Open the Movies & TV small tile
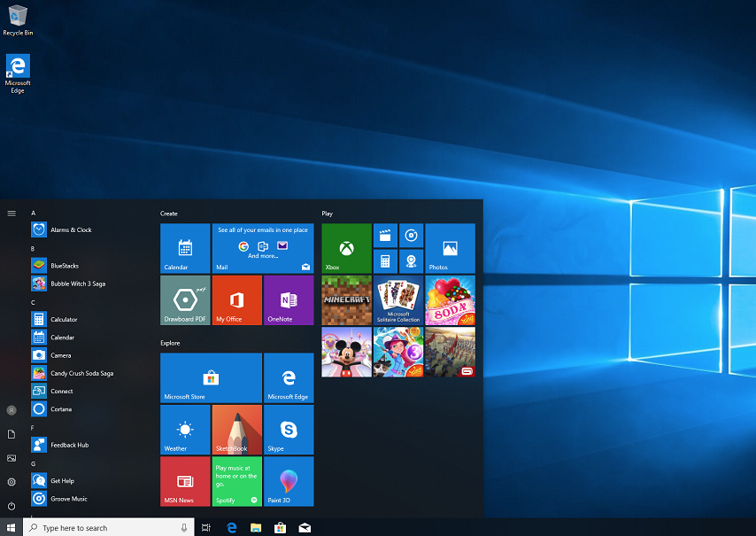The width and height of the screenshot is (756, 536). pyautogui.click(x=385, y=236)
